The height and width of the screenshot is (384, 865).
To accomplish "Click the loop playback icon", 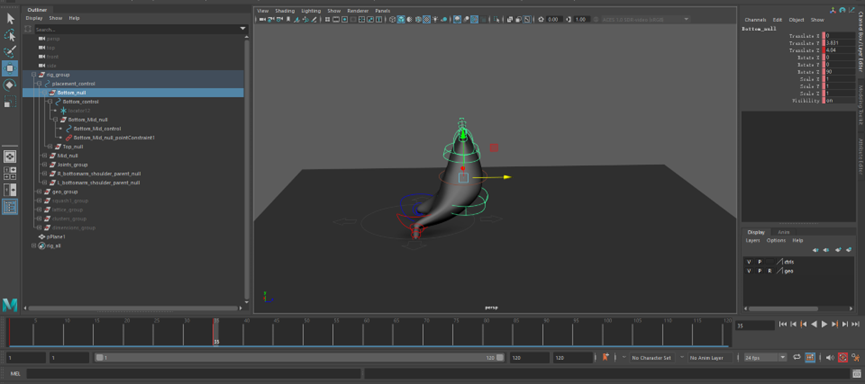I will 797,358.
